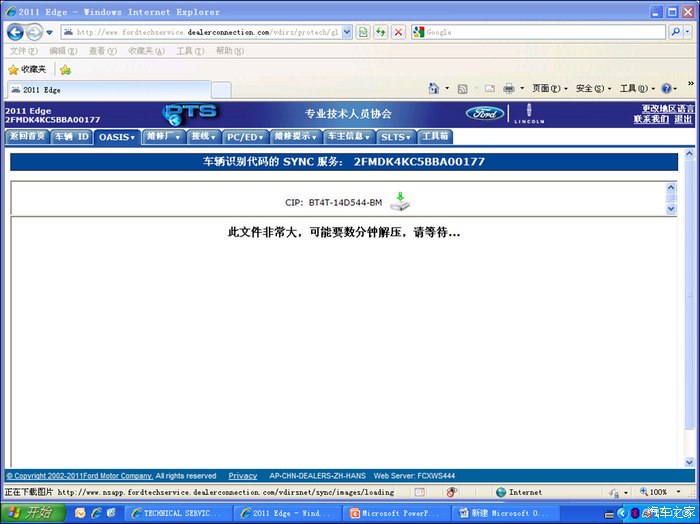The height and width of the screenshot is (524, 700).
Task: Expand the address bar dropdown arrow
Action: [x=347, y=32]
